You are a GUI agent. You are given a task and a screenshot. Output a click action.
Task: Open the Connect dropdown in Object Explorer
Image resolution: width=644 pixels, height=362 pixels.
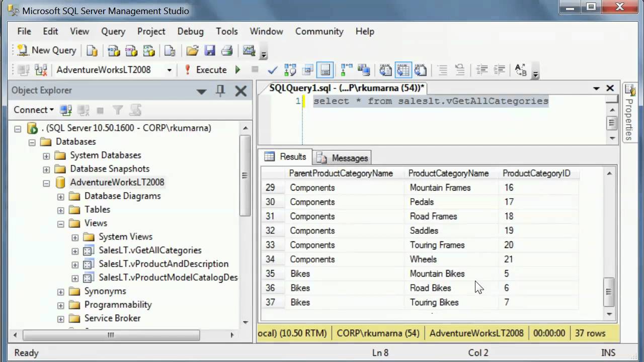[34, 110]
